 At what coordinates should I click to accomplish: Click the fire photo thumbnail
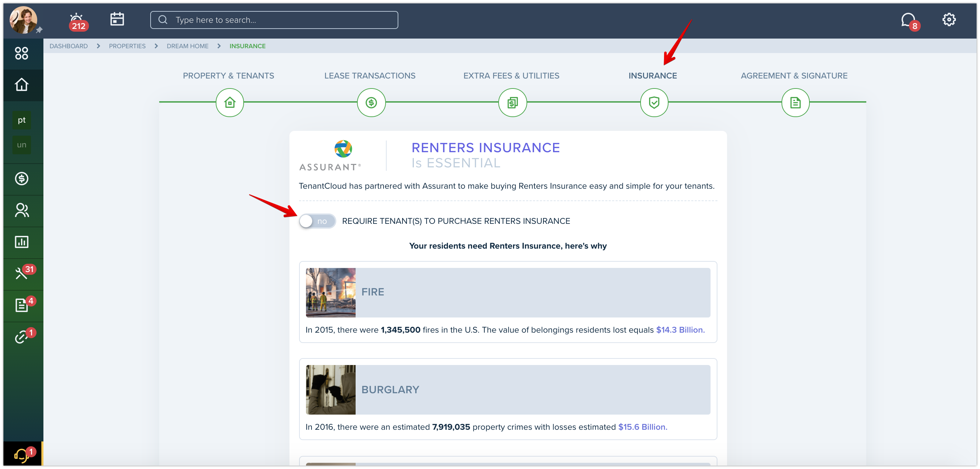point(330,293)
